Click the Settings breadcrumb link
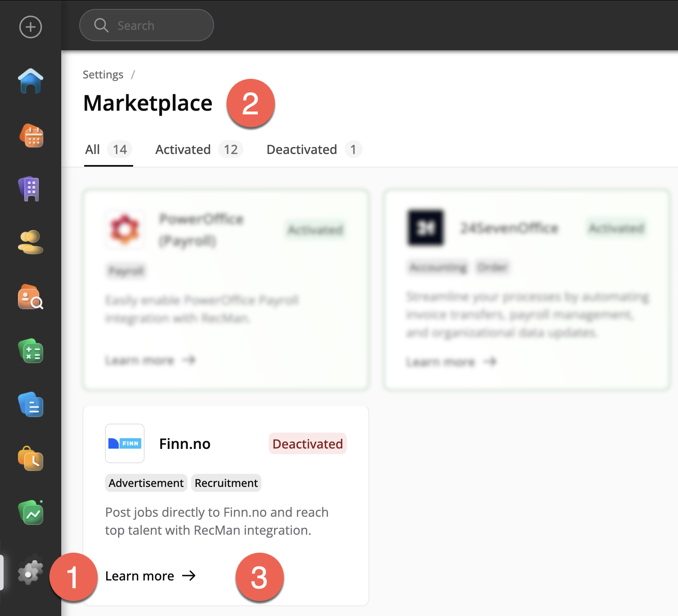 (x=103, y=75)
